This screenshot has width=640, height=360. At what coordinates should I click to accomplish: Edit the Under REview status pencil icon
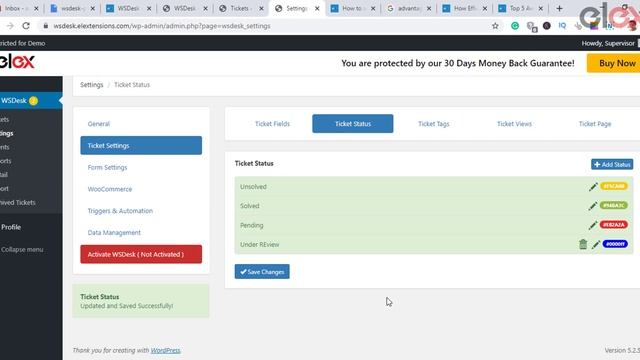coord(596,244)
